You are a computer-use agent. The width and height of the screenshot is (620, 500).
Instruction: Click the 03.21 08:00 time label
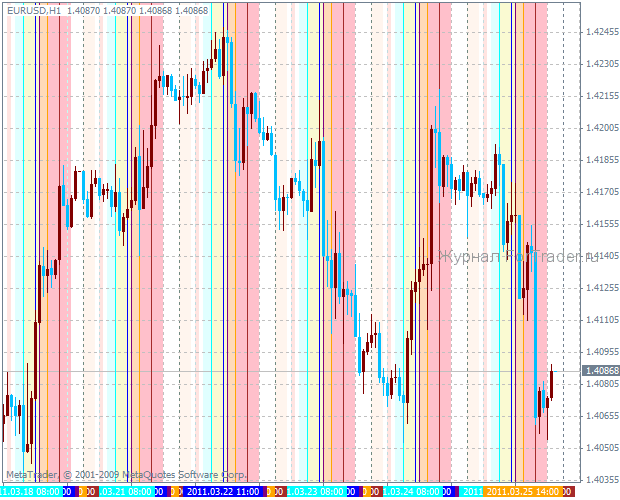(126, 492)
